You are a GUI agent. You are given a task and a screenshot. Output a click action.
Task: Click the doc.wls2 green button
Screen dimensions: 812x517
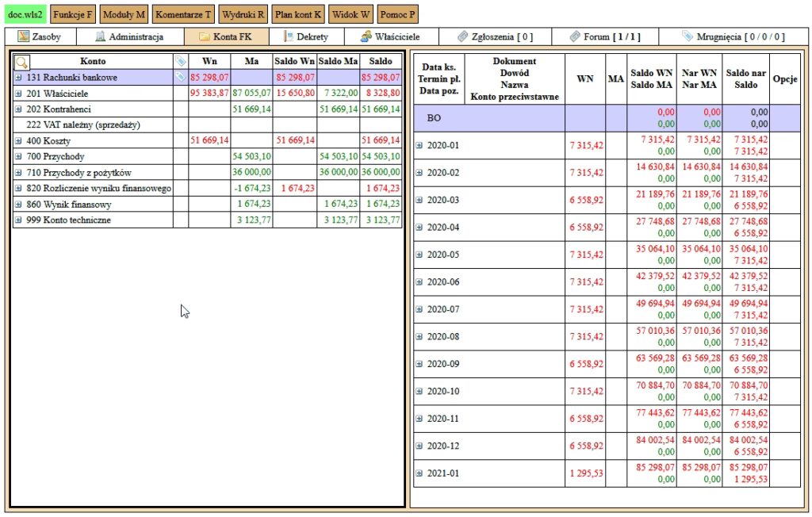(x=25, y=14)
